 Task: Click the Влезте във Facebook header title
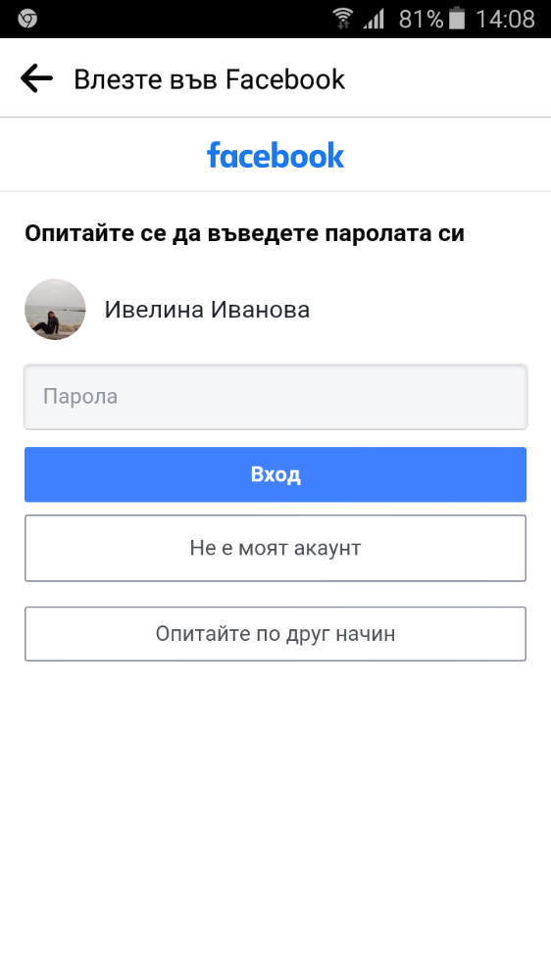(210, 80)
